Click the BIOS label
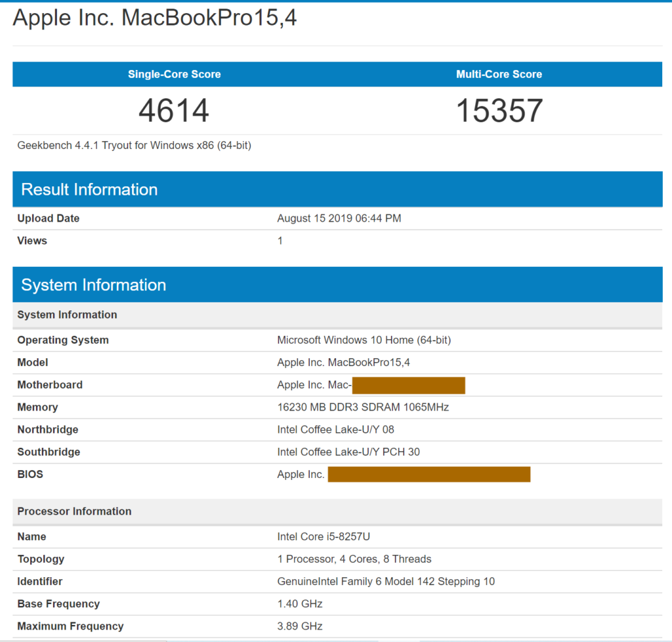Image resolution: width=672 pixels, height=642 pixels. click(30, 474)
